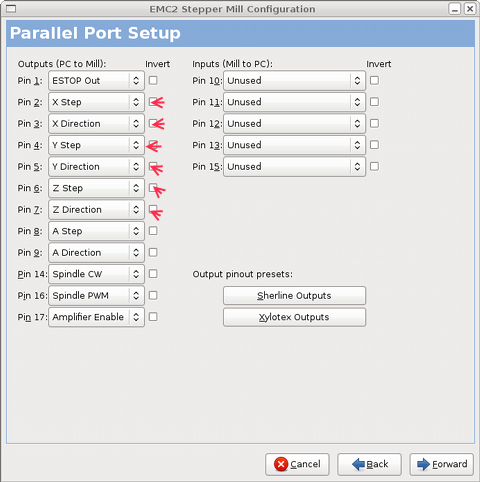Image resolution: width=480 pixels, height=482 pixels.
Task: Check Invert box for input Pin 13
Action: click(374, 145)
